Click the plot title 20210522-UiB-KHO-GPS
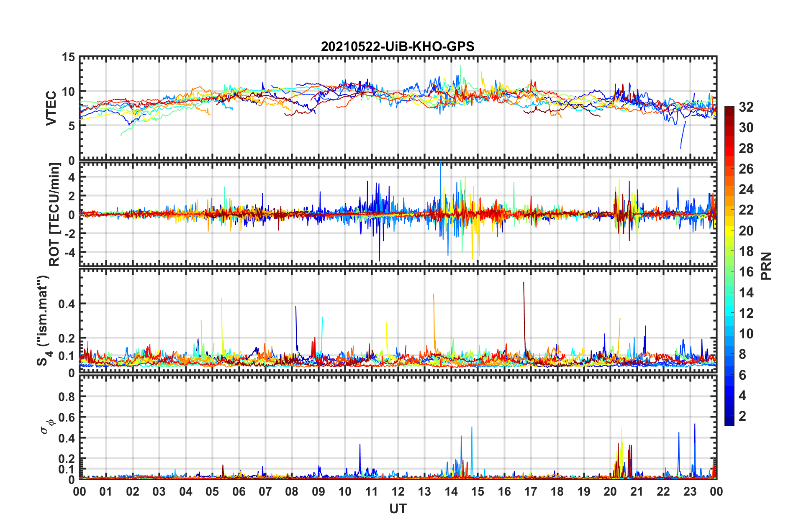 pos(398,46)
